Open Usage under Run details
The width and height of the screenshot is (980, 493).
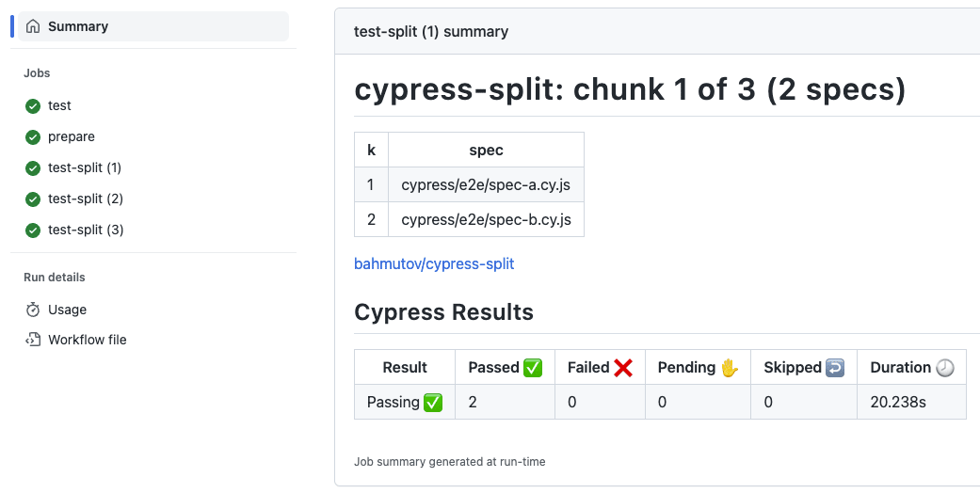[68, 310]
